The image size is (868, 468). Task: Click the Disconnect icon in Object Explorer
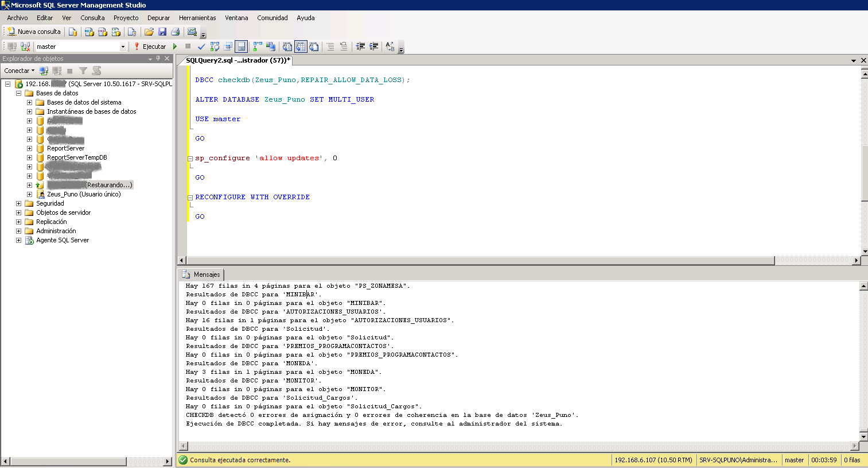point(57,71)
